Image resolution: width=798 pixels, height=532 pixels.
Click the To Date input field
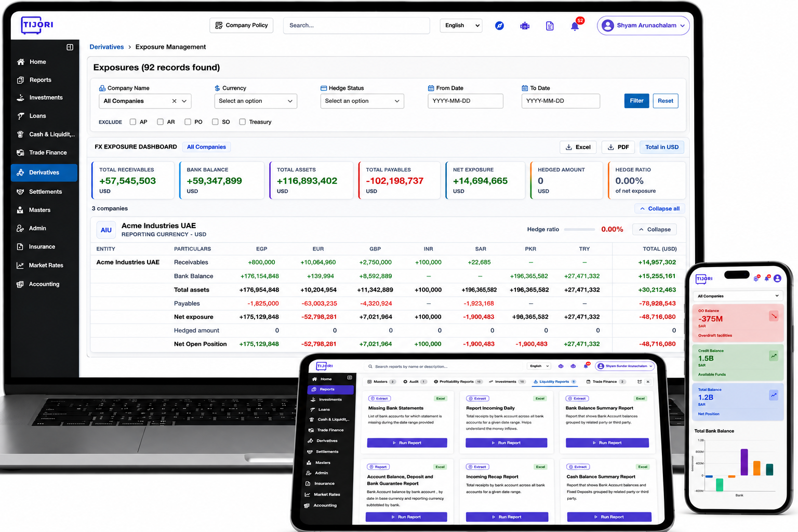[561, 101]
